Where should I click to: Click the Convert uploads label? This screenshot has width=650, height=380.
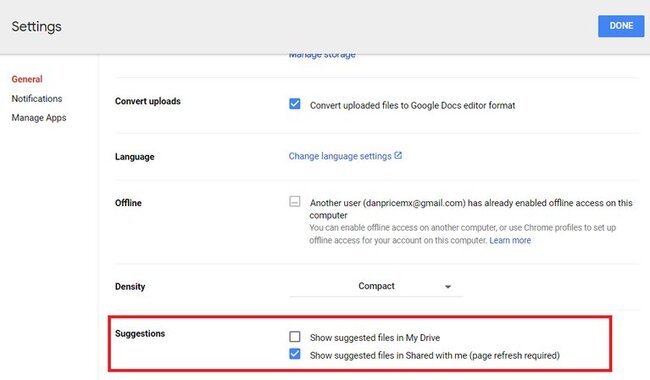point(148,101)
